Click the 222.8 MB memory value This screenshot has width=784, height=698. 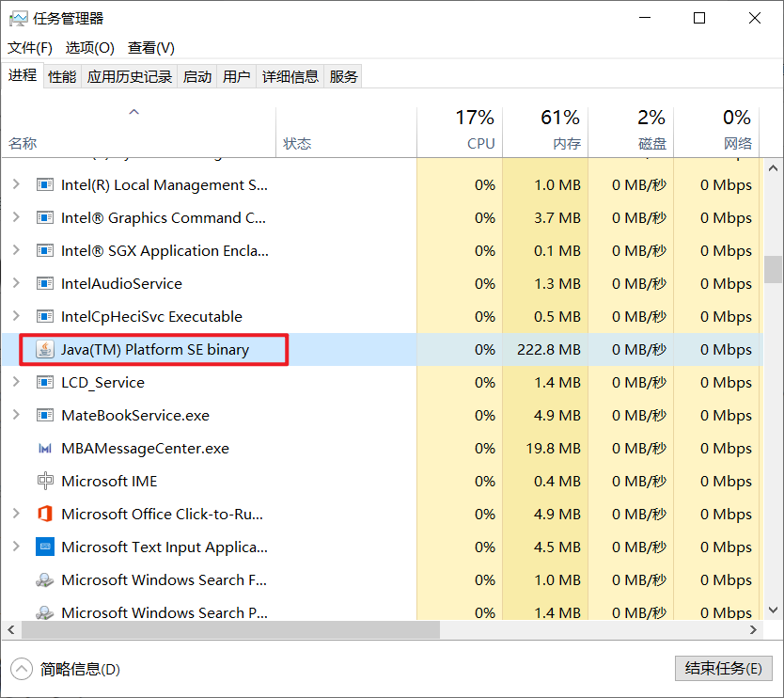[x=548, y=350]
